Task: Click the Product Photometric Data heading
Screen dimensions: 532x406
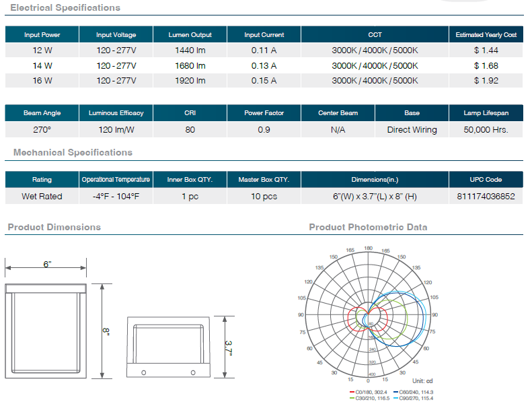Action: click(x=368, y=228)
